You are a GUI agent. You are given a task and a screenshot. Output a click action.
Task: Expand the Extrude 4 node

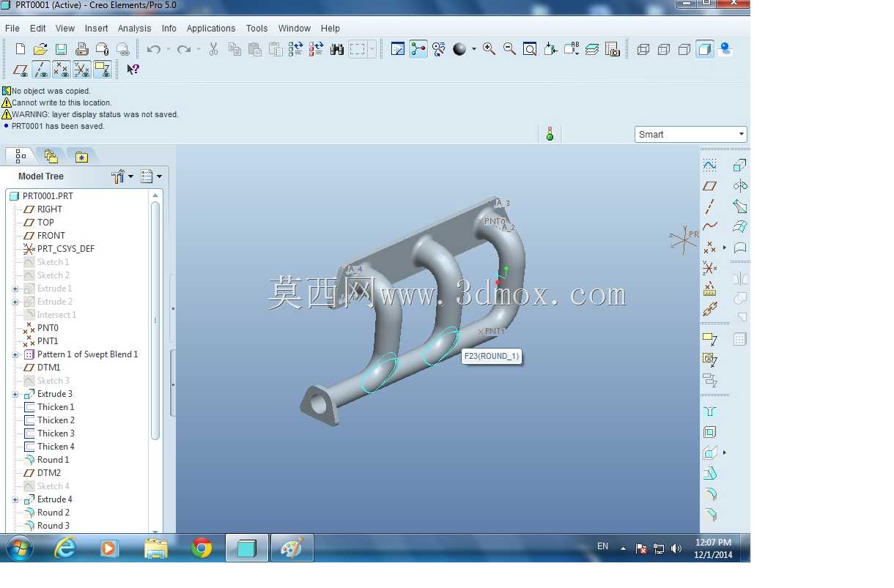pos(15,499)
